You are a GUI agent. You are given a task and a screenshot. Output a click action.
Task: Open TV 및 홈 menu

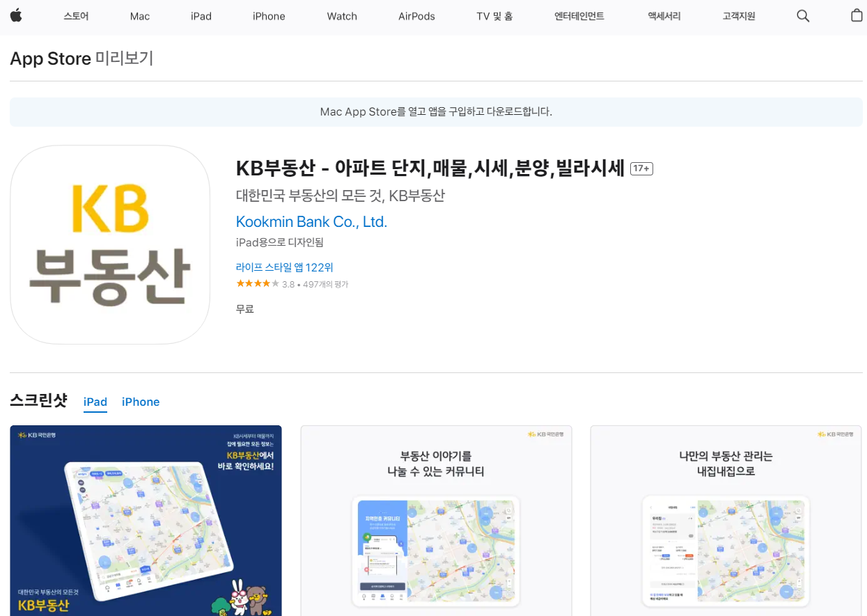pyautogui.click(x=494, y=16)
